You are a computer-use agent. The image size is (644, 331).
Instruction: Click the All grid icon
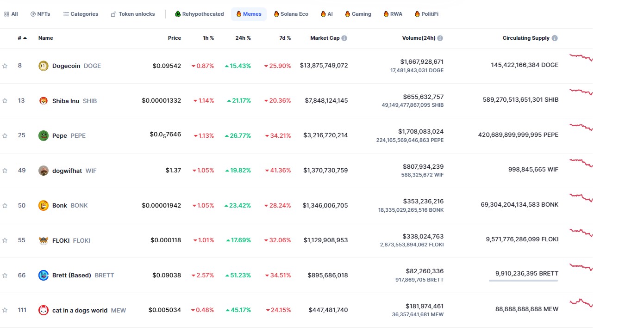click(x=6, y=14)
